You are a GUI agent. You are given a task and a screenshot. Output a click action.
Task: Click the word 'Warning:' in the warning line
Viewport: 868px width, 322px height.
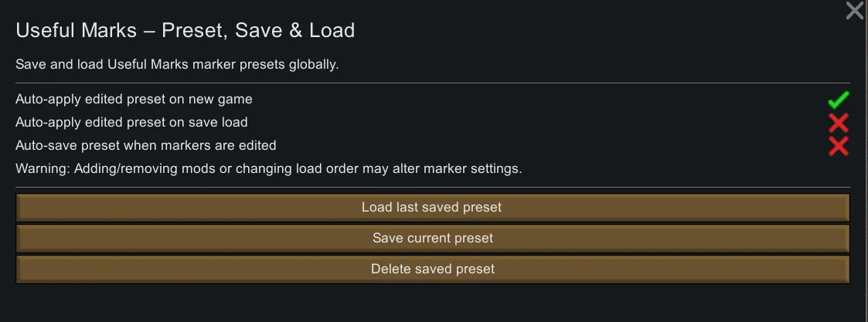tap(43, 168)
